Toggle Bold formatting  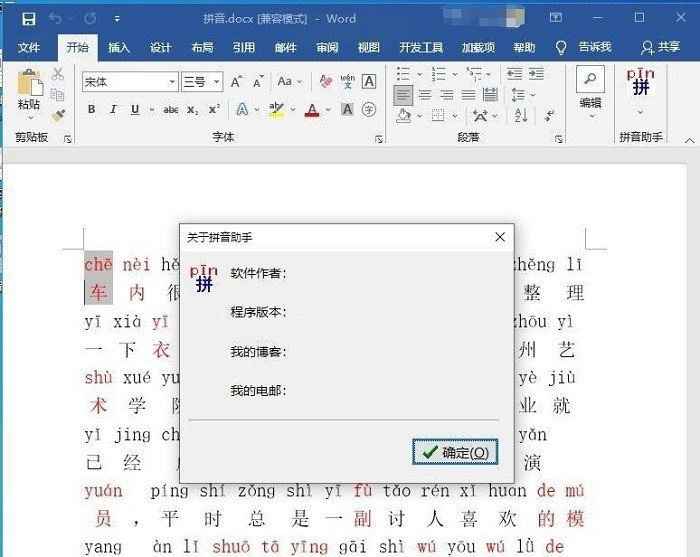[x=92, y=109]
